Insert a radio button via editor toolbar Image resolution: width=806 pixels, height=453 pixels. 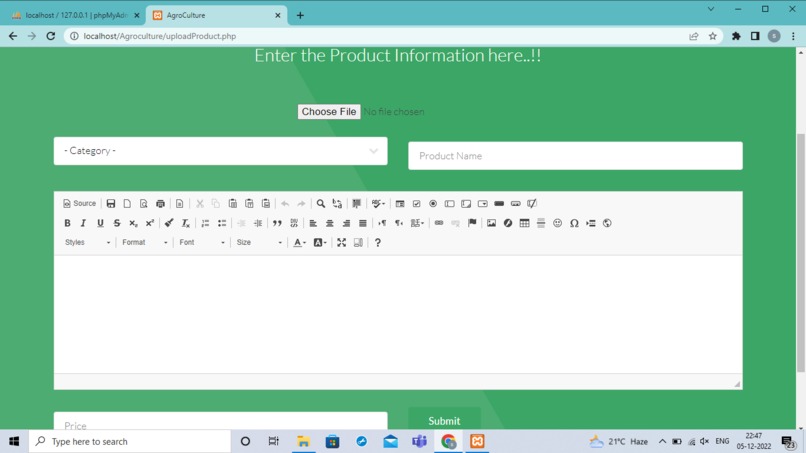click(x=433, y=204)
